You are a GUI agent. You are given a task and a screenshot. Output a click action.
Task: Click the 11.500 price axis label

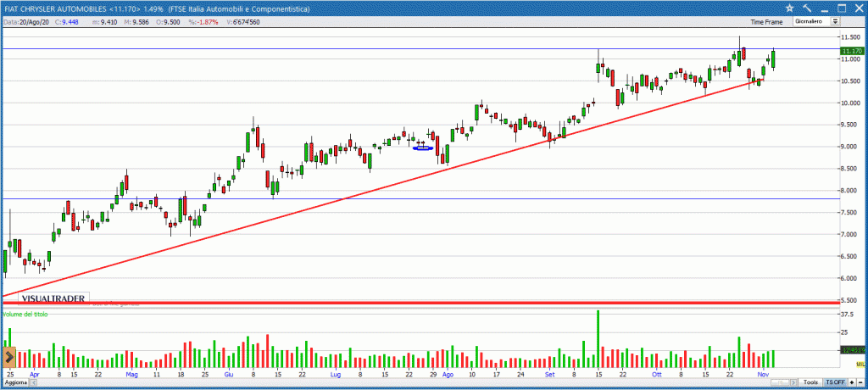850,37
